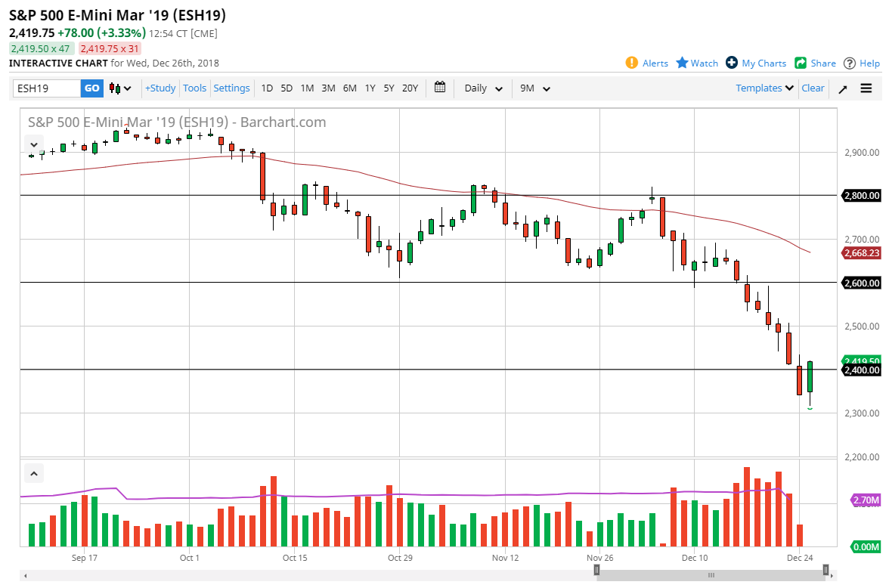Open the Tools menu
Image resolution: width=889 pixels, height=588 pixels.
[x=194, y=88]
